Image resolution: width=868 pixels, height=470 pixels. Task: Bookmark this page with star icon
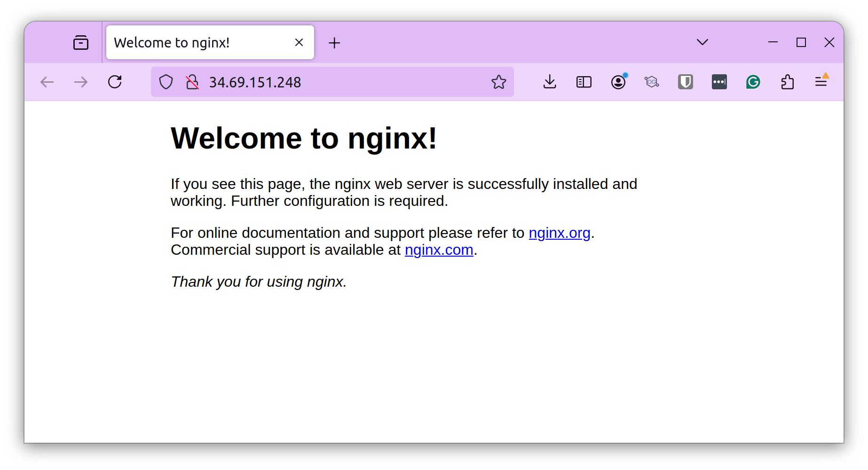(499, 82)
